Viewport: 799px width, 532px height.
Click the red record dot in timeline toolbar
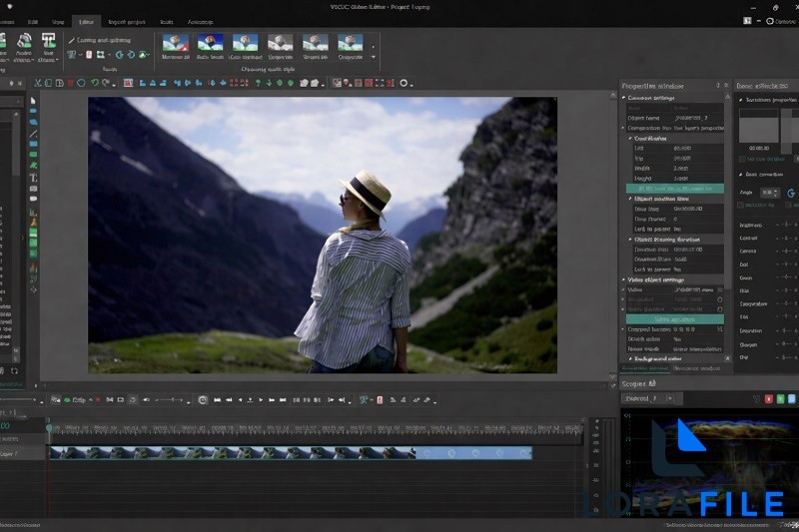[x=98, y=400]
